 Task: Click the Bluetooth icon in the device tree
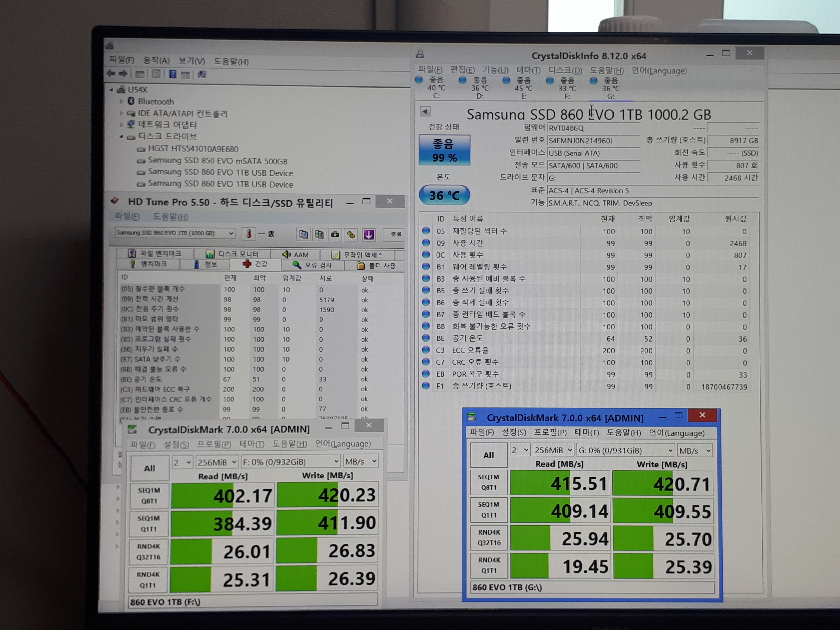pyautogui.click(x=131, y=101)
